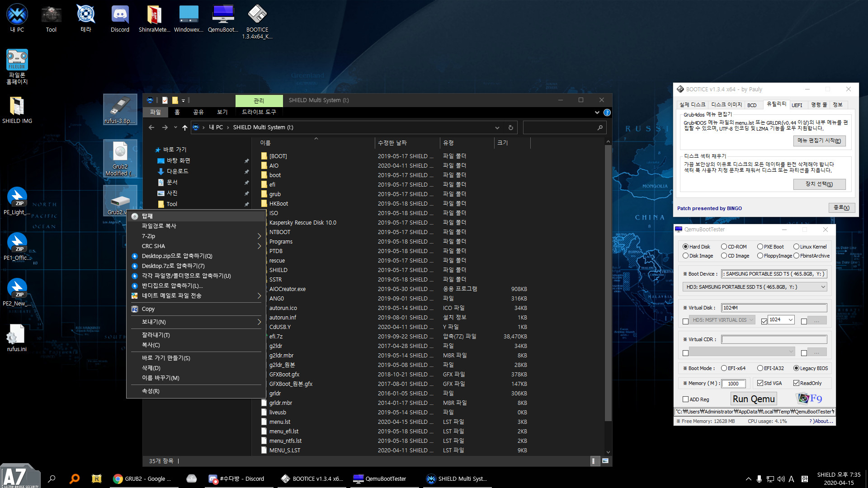This screenshot has width=868, height=488.
Task: Select PXE Boot radio button
Action: point(770,247)
